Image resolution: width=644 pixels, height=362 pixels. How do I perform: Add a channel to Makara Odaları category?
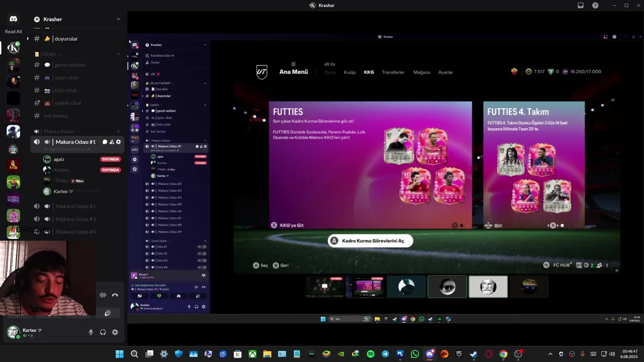point(118,131)
